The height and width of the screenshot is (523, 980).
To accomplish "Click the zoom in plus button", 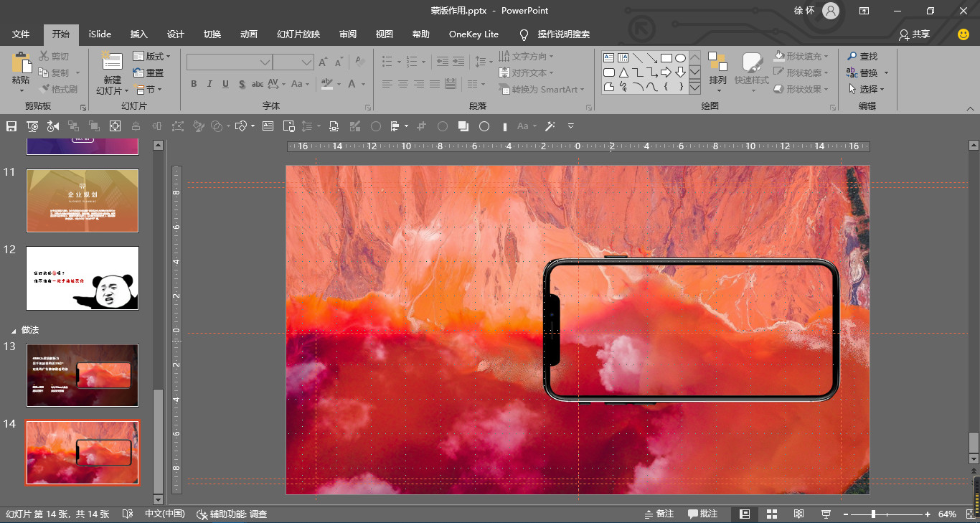I will (928, 514).
